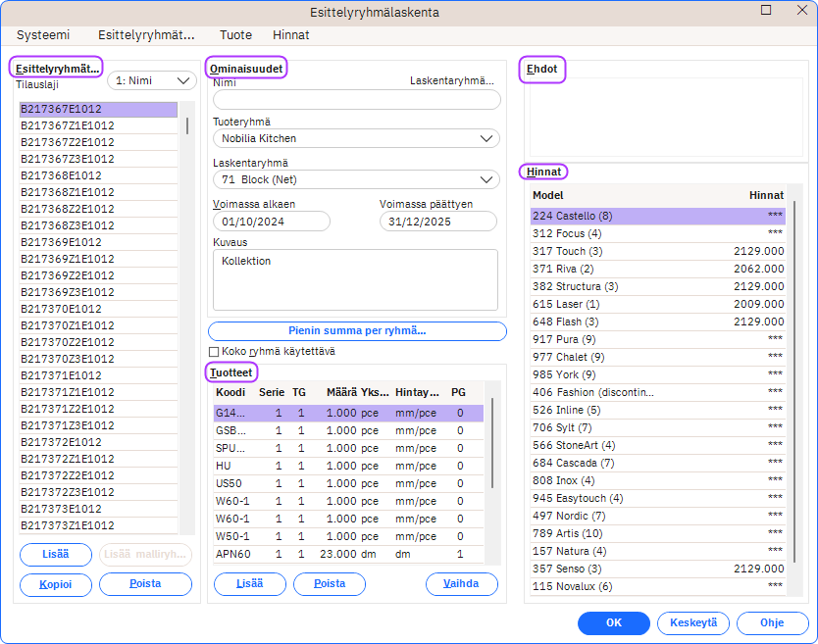
Task: Open the Tuote menu
Action: [x=235, y=34]
